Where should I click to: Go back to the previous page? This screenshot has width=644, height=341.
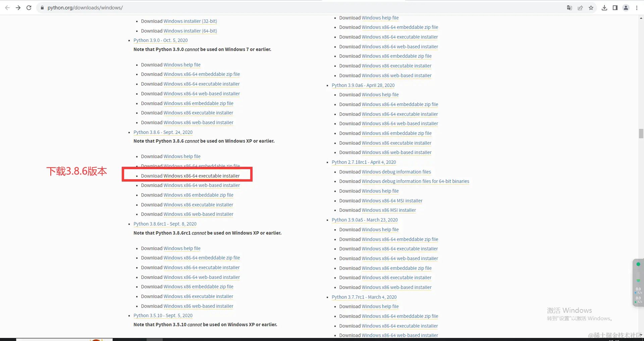[7, 8]
